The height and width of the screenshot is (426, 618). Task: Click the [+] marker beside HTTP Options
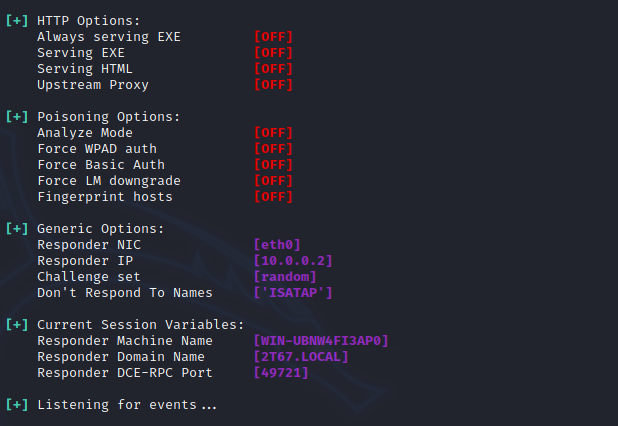(x=16, y=20)
